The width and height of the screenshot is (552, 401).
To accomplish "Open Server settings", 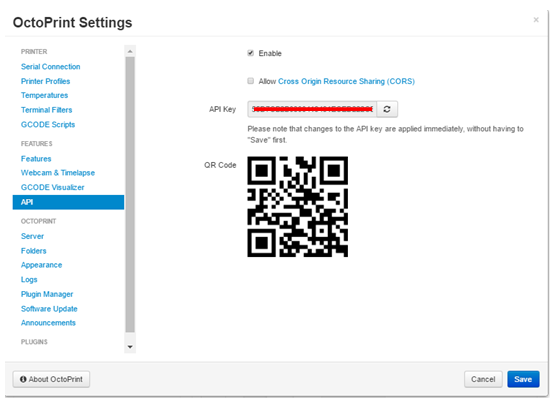I will (32, 236).
